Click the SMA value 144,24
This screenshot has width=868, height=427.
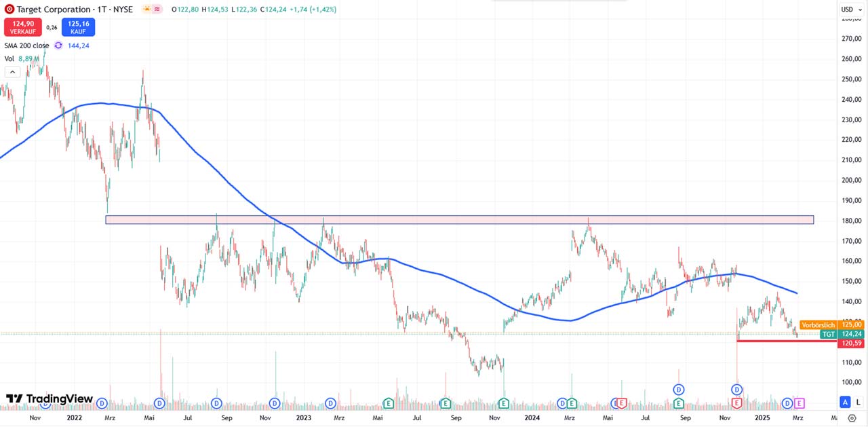click(79, 45)
